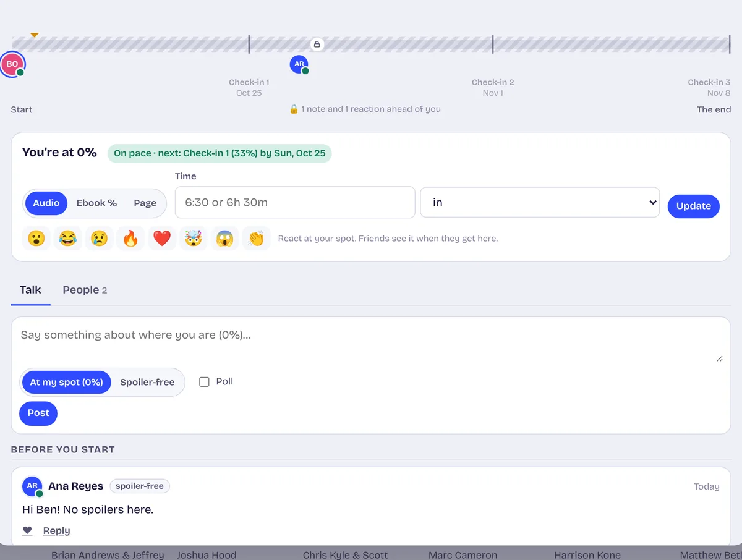React with the screaming face emoji
This screenshot has height=560, width=742.
click(225, 238)
